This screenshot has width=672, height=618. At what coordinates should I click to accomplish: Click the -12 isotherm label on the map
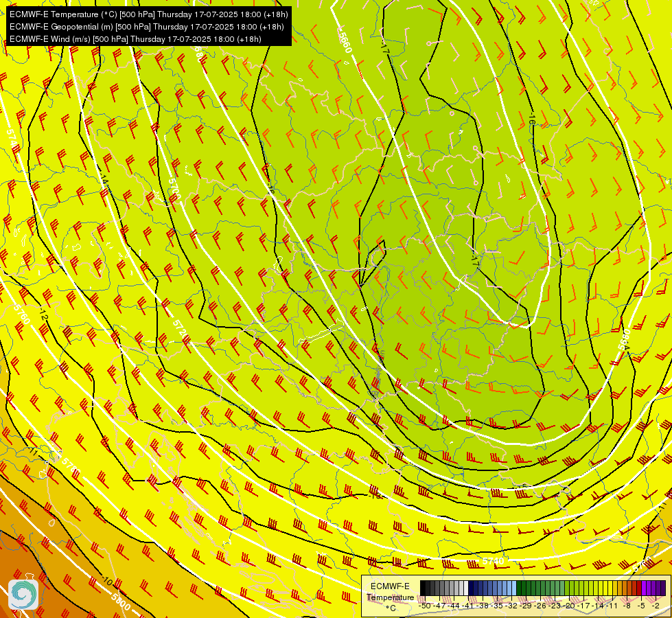coord(43,314)
